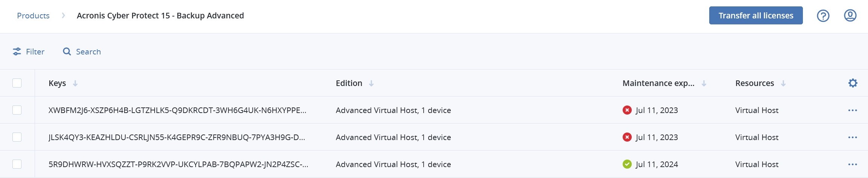
Task: Open more actions for XWBFM2J6 key row
Action: pos(853,110)
